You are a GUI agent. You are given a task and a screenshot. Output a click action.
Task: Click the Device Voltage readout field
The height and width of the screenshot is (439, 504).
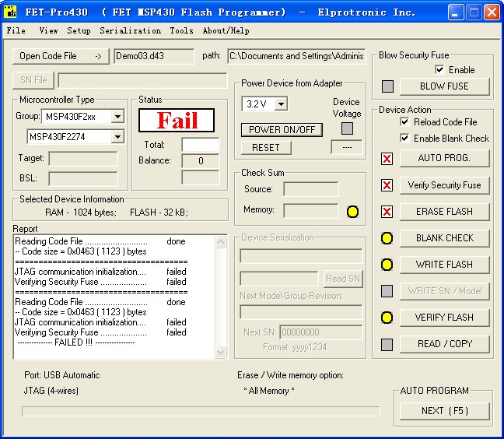[x=347, y=147]
